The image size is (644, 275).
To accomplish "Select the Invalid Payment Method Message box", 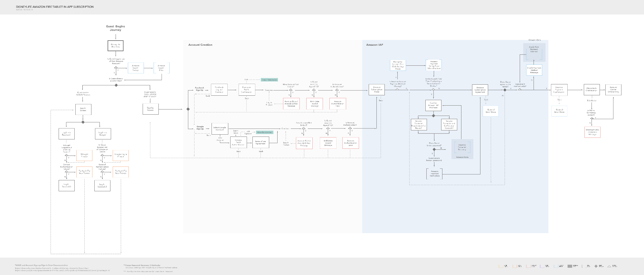I will click(x=534, y=70).
